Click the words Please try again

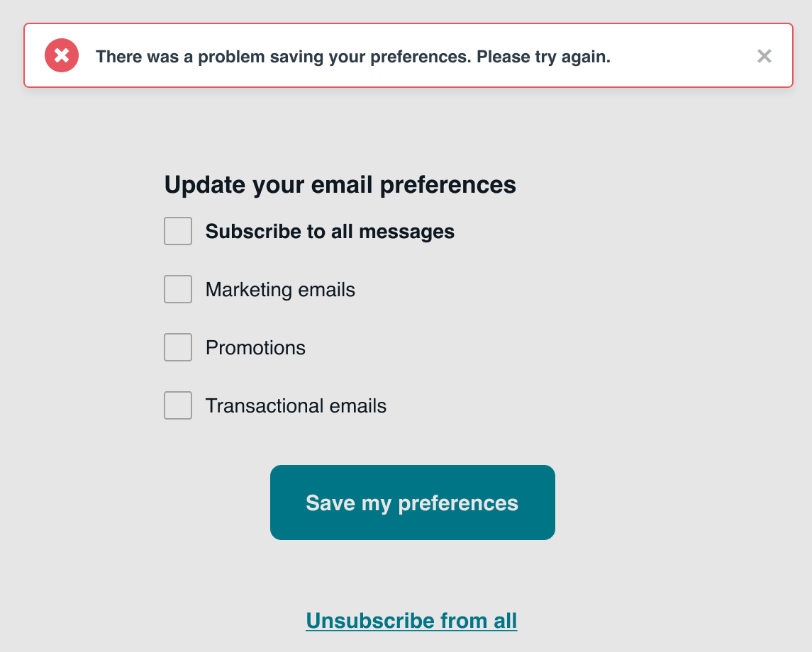point(543,57)
